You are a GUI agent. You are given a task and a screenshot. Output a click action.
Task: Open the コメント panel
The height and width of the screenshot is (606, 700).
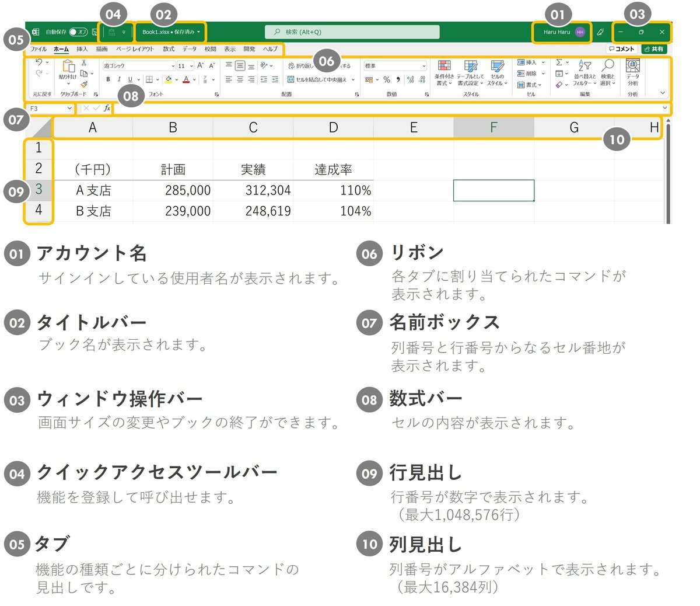tap(621, 49)
